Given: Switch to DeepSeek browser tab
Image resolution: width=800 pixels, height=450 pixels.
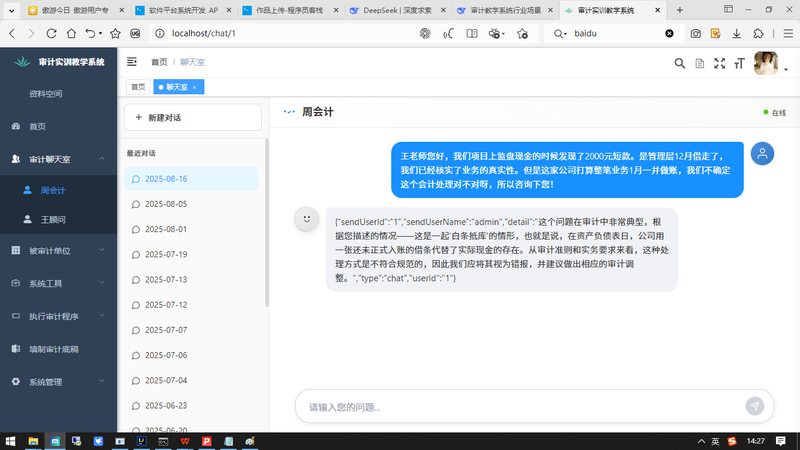Looking at the screenshot, I should tap(398, 10).
